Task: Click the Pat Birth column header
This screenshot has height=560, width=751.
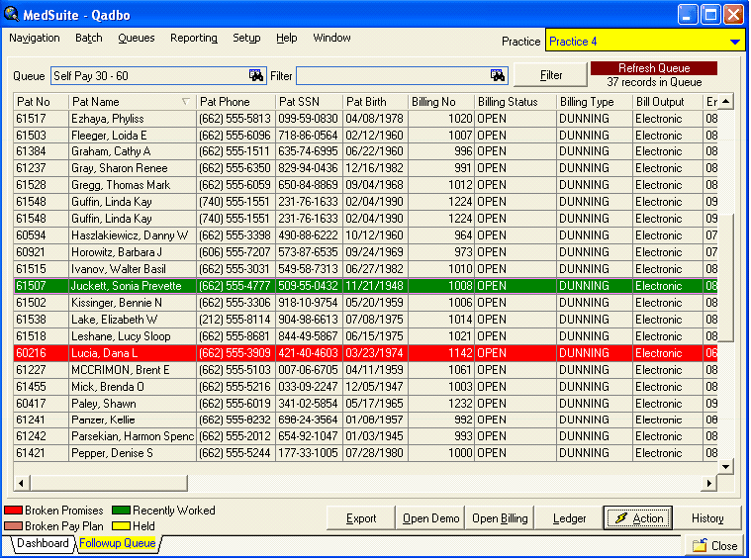Action: pyautogui.click(x=375, y=102)
